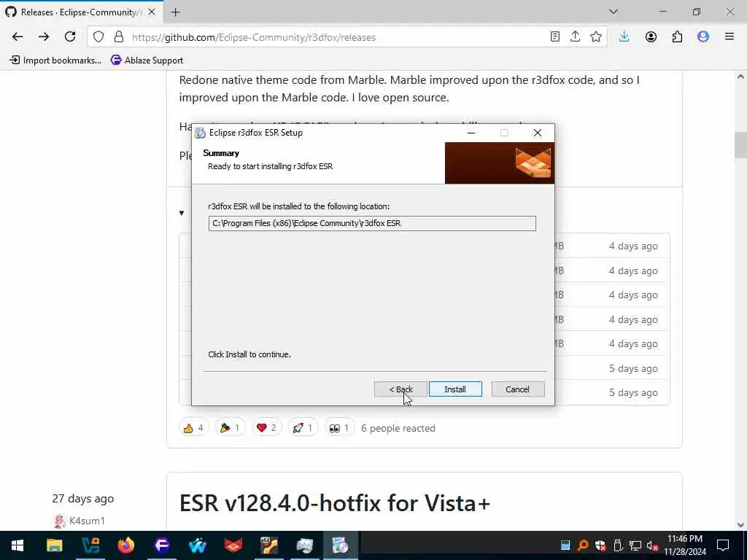Image resolution: width=747 pixels, height=560 pixels.
Task: Cancel the r3dfox ESR setup
Action: tap(517, 389)
